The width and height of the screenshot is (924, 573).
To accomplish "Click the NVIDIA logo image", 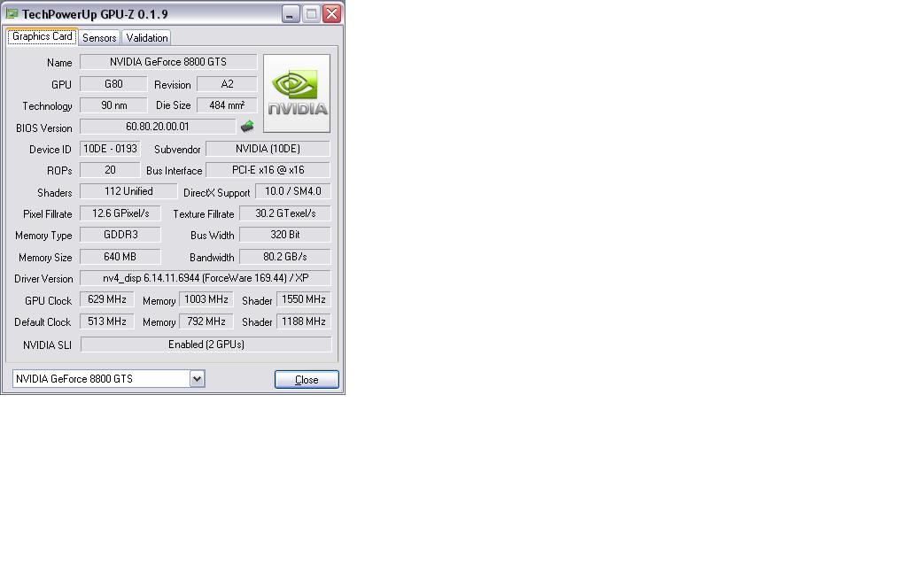I will [x=297, y=93].
